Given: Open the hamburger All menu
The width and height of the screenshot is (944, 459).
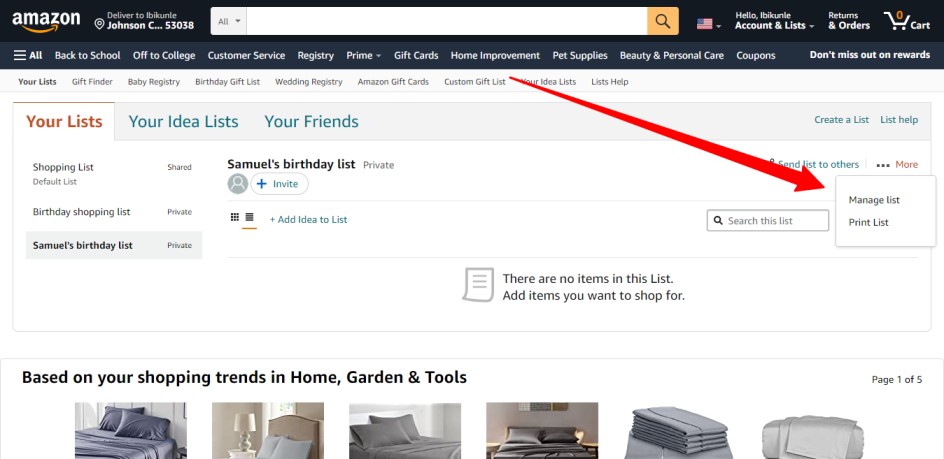Looking at the screenshot, I should pyautogui.click(x=28, y=55).
